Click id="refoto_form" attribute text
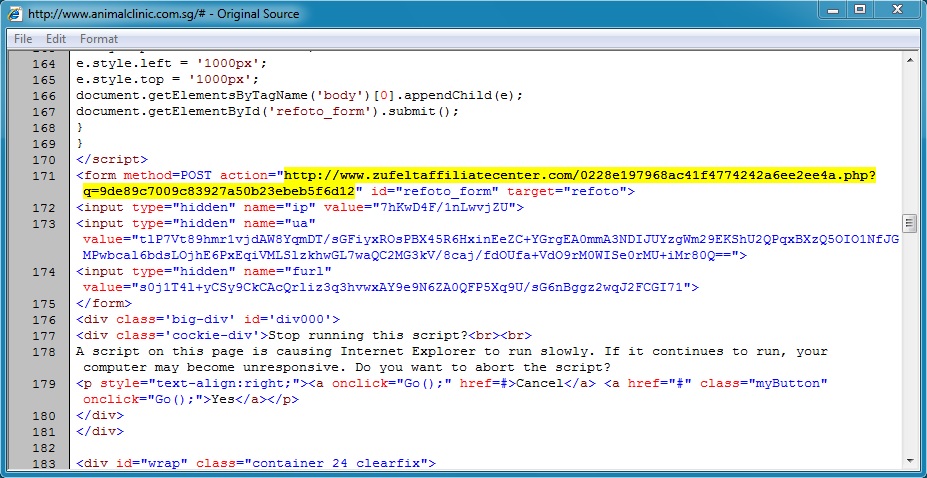 point(436,191)
